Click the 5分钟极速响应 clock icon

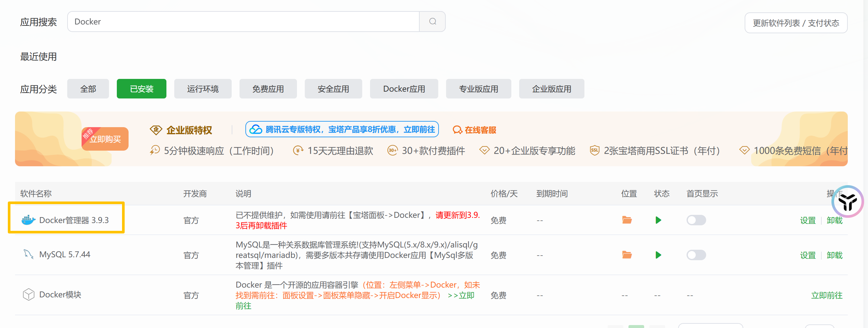[x=155, y=151]
